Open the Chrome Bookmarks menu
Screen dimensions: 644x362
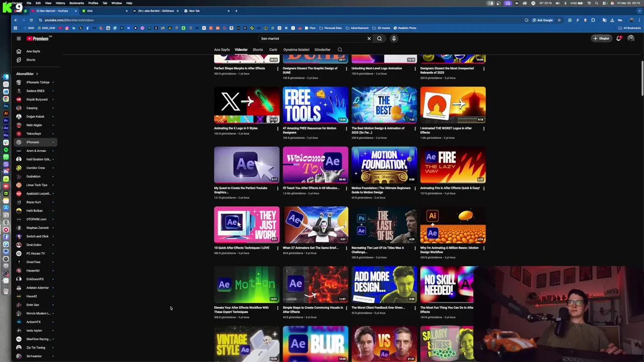pyautogui.click(x=76, y=3)
